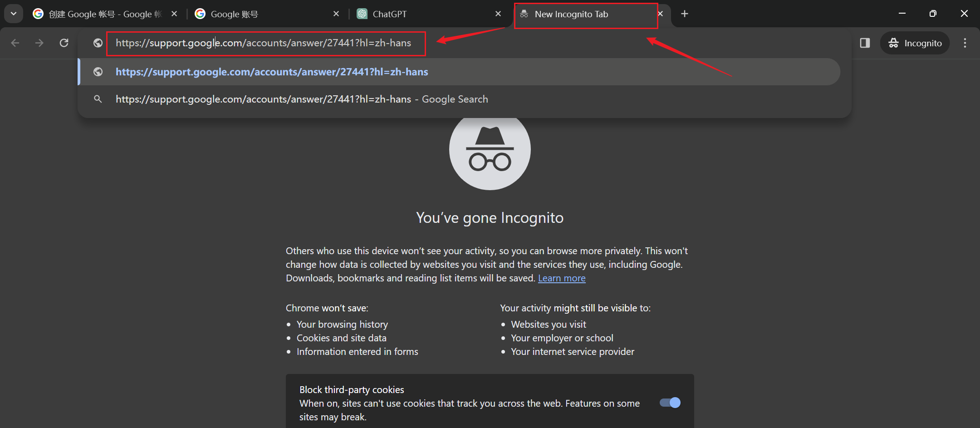
Task: Choose the Google Search suggestion row
Action: (459, 99)
